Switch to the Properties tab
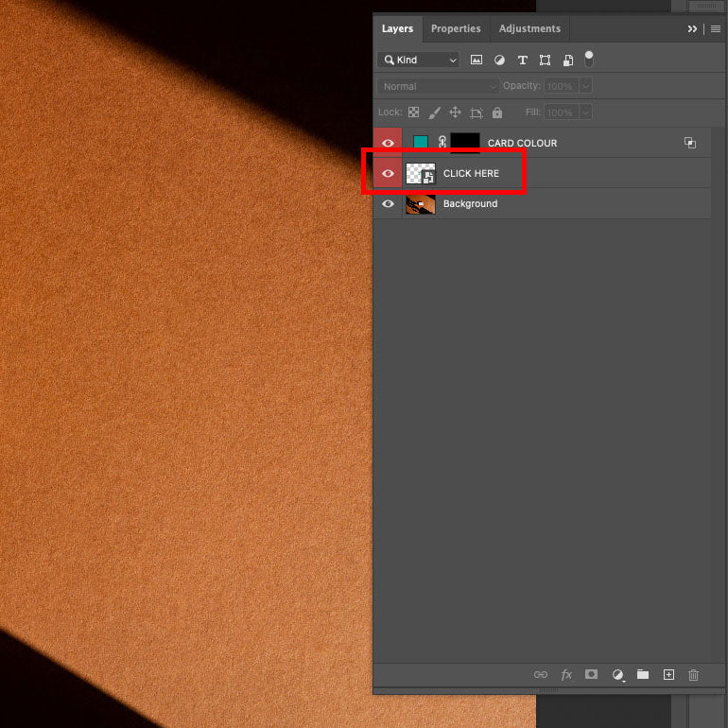728x728 pixels. point(456,28)
